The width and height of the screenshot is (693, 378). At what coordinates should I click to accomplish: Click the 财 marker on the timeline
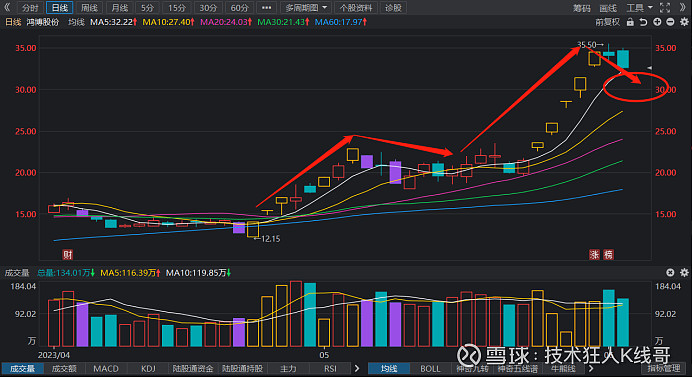pos(68,255)
